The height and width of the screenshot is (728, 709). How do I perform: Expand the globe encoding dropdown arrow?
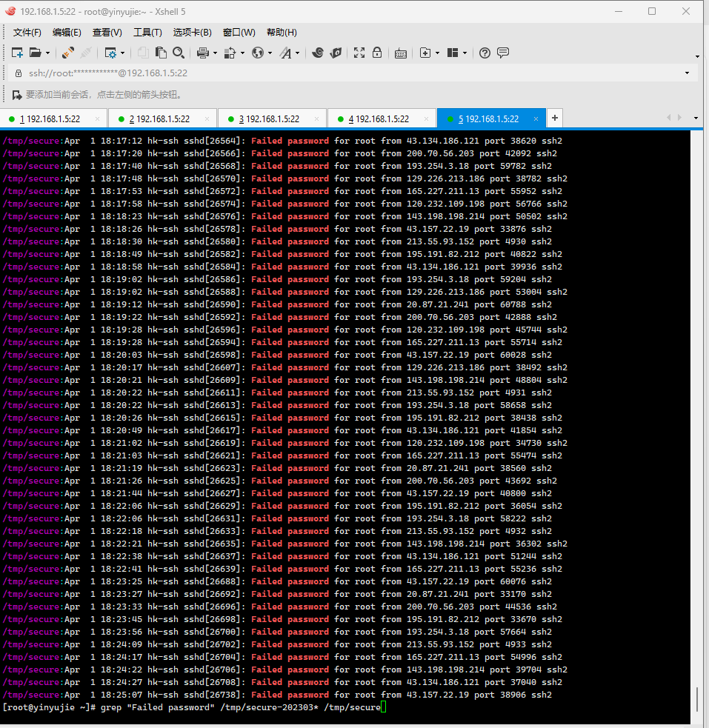coord(270,53)
